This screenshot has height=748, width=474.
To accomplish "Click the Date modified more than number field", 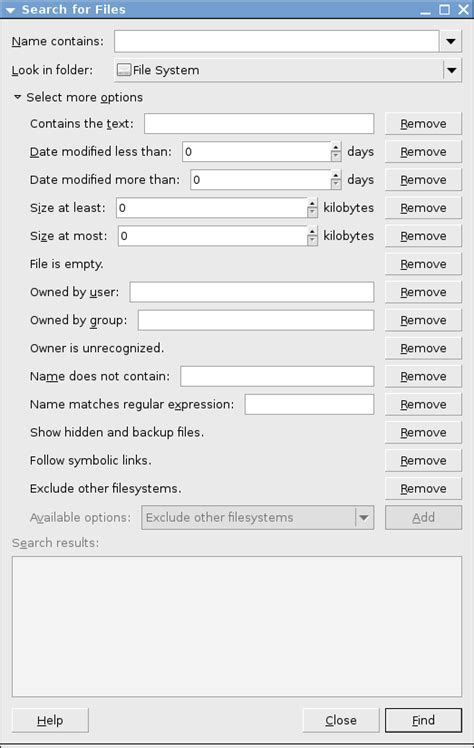I will tap(261, 180).
